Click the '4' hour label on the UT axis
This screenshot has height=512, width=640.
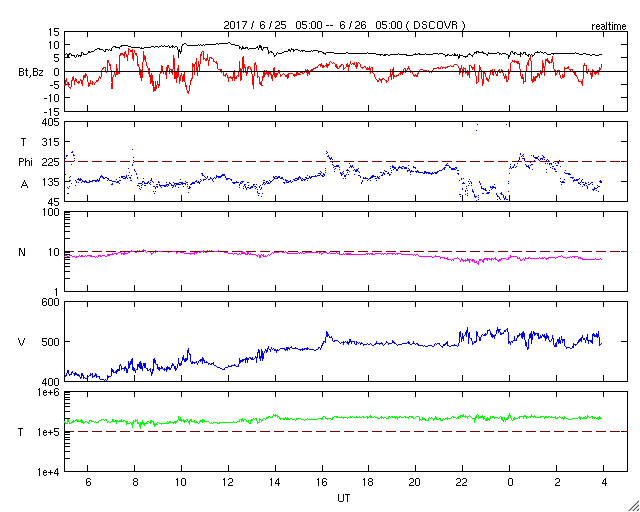pos(604,483)
